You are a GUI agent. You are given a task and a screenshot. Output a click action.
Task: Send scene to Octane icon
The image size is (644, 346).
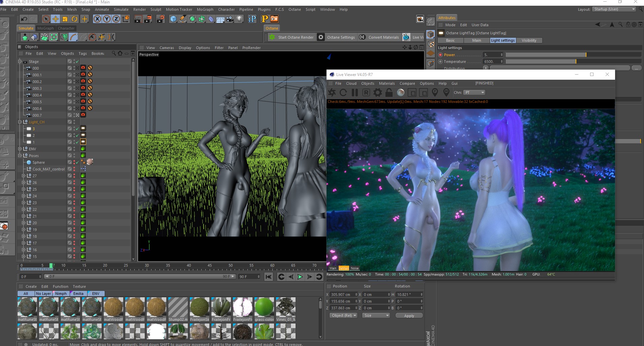[x=332, y=92]
